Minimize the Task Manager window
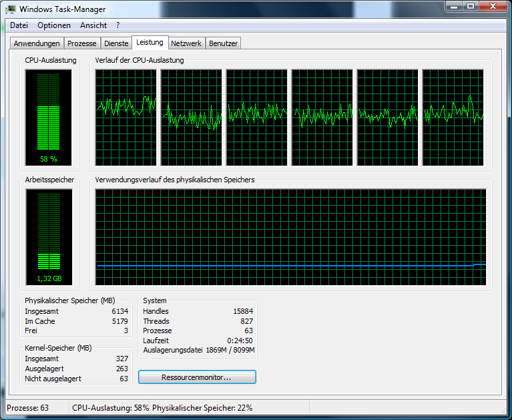This screenshot has width=512, height=420. tap(455, 6)
